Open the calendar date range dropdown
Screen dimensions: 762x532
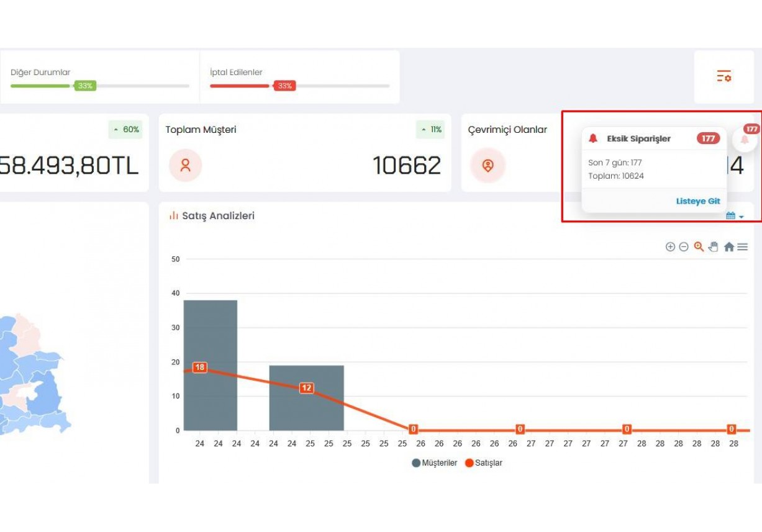[x=734, y=216]
